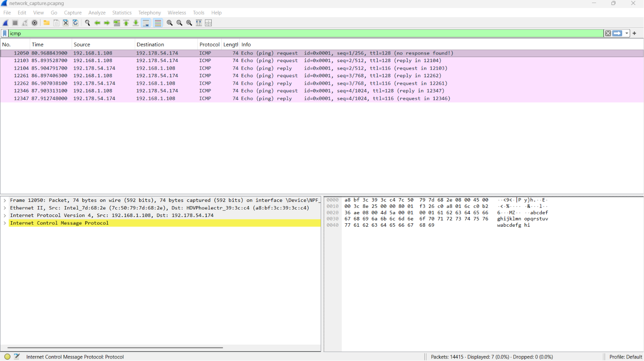Sort packets by Source column

point(103,44)
